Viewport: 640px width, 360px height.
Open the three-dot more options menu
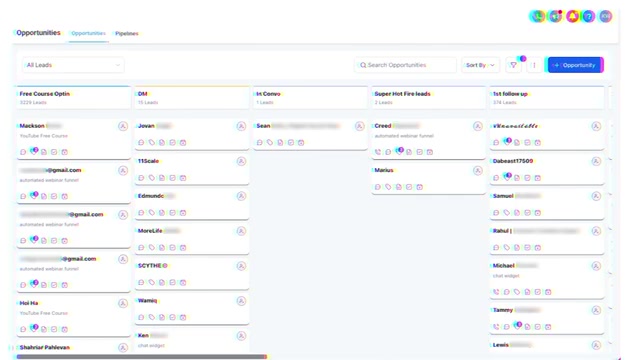534,65
